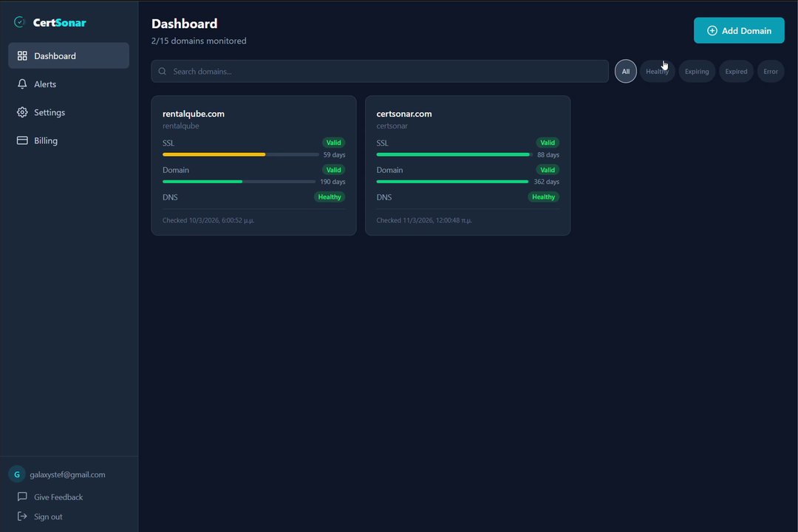Filter domains by Expiring
Screen dimensions: 798x532
[x=697, y=71]
